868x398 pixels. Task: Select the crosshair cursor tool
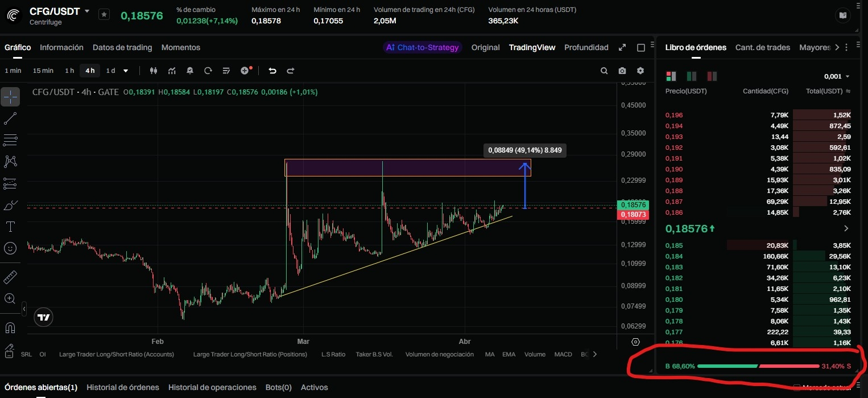10,97
